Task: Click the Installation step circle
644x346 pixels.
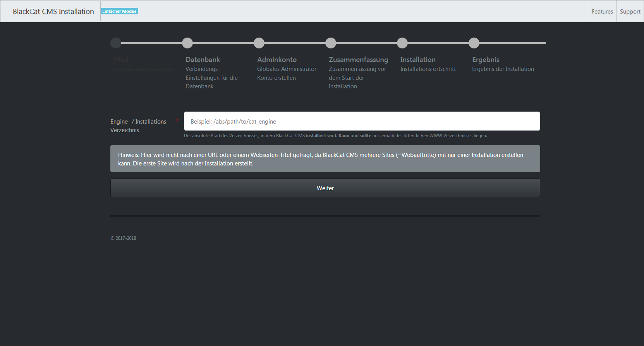Action: (x=402, y=43)
